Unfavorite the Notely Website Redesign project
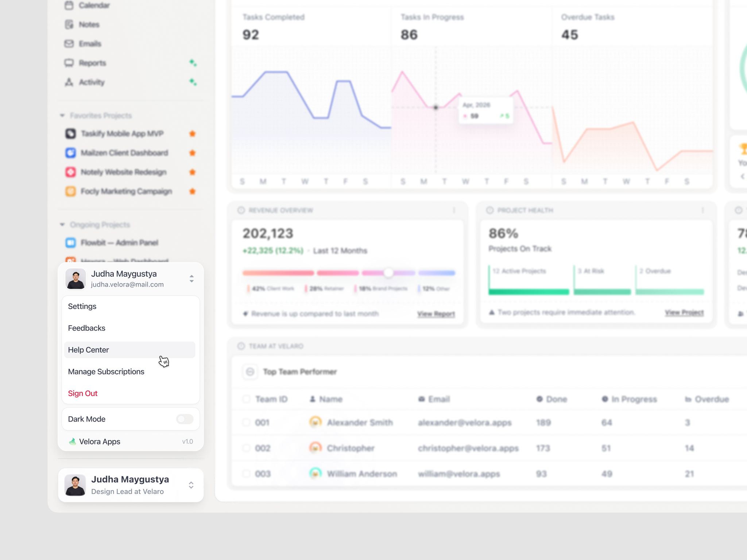Viewport: 747px width, 560px height. [x=193, y=172]
